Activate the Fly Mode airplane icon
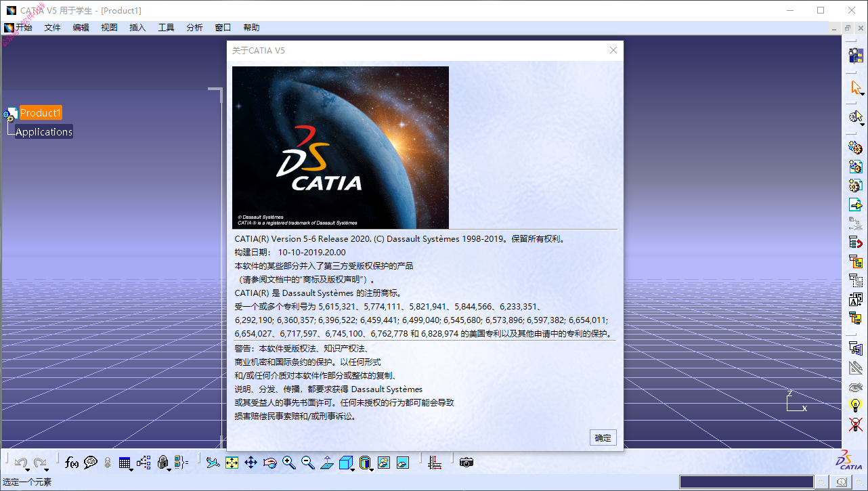 [x=213, y=463]
